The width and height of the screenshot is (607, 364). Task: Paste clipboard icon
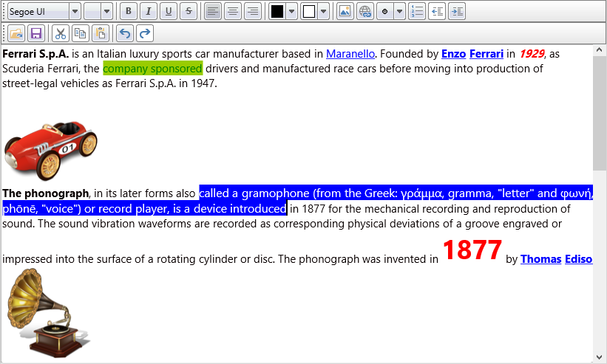pyautogui.click(x=101, y=33)
